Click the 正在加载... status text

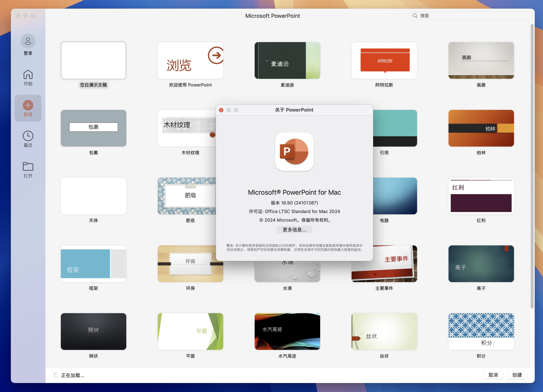click(73, 375)
